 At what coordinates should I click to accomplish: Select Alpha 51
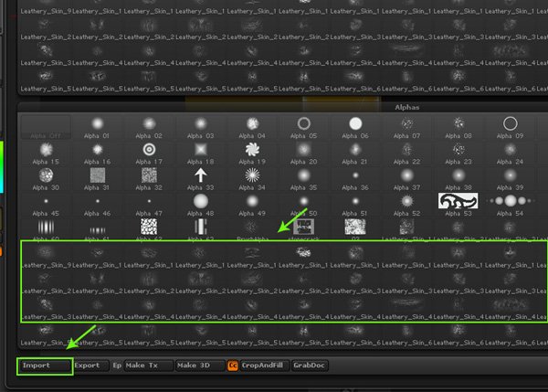tap(355, 206)
